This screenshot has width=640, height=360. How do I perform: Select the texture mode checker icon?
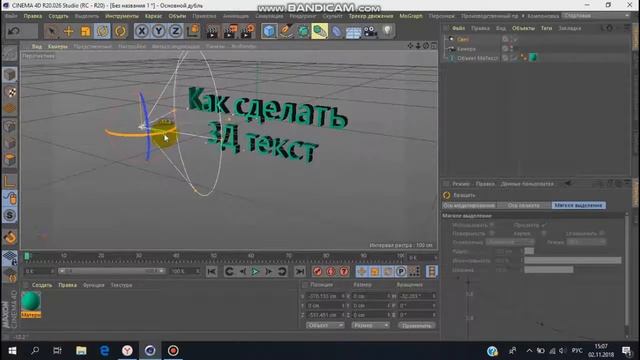(x=10, y=92)
